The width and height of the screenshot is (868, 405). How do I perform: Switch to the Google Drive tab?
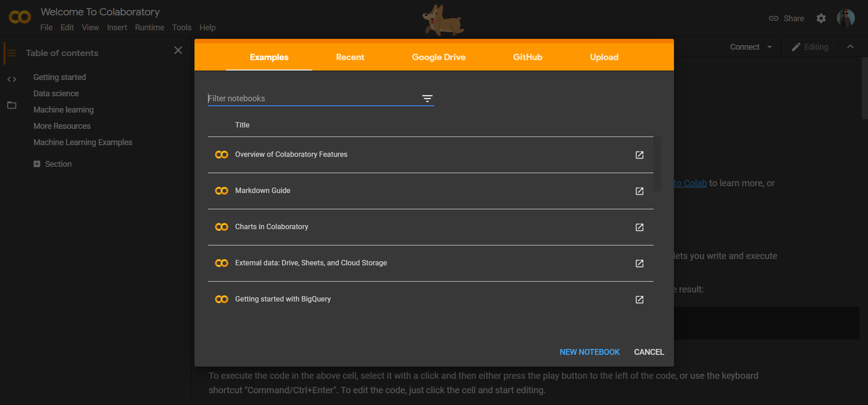pos(439,57)
